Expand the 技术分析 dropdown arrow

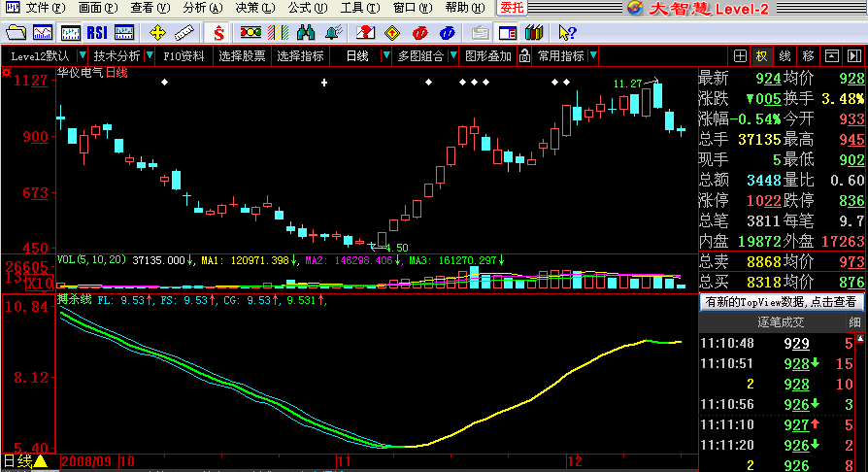pyautogui.click(x=149, y=55)
